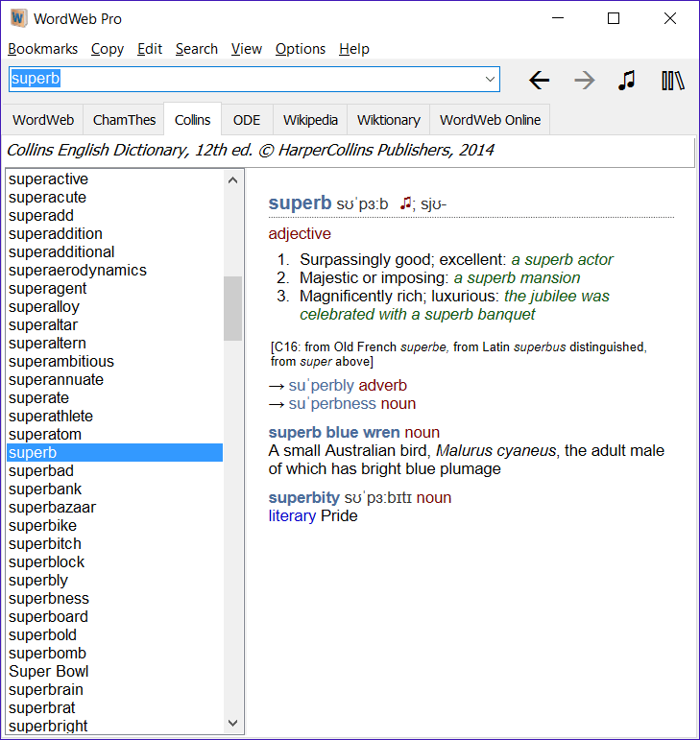Select superagent in the word list
Image resolution: width=700 pixels, height=740 pixels.
pos(114,288)
